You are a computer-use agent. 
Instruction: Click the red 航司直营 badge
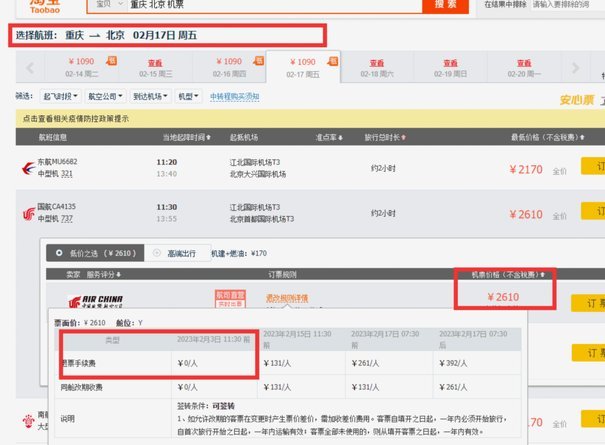[230, 299]
